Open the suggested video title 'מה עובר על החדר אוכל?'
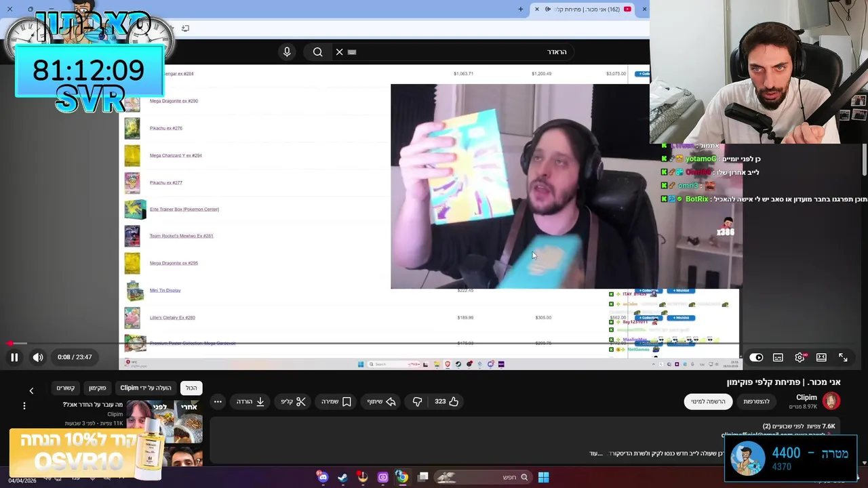The height and width of the screenshot is (488, 868). click(92, 405)
